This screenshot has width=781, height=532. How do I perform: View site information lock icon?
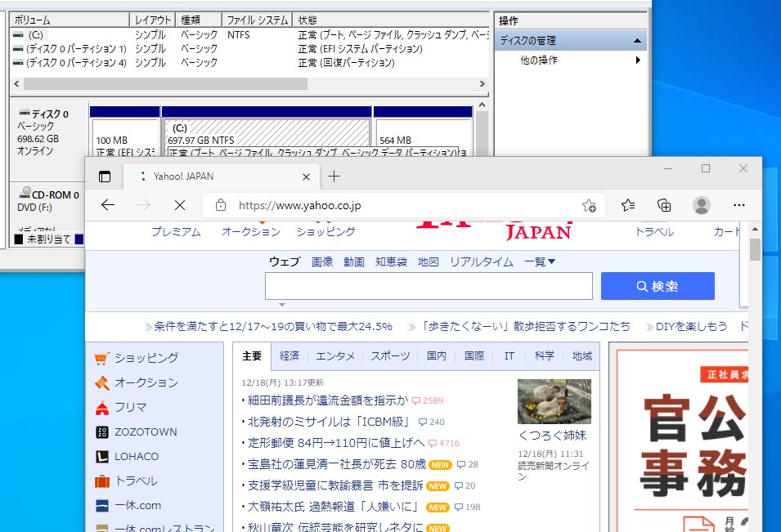(221, 205)
